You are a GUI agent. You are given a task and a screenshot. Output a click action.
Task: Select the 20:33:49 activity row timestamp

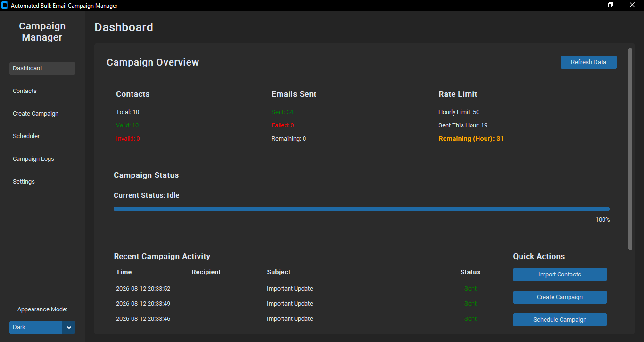(x=143, y=304)
